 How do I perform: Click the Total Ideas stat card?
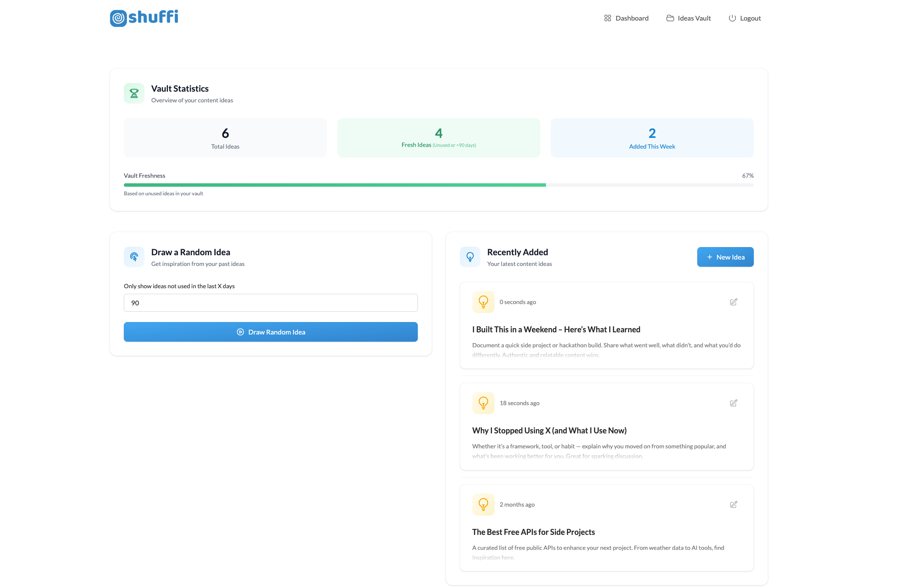[225, 138]
